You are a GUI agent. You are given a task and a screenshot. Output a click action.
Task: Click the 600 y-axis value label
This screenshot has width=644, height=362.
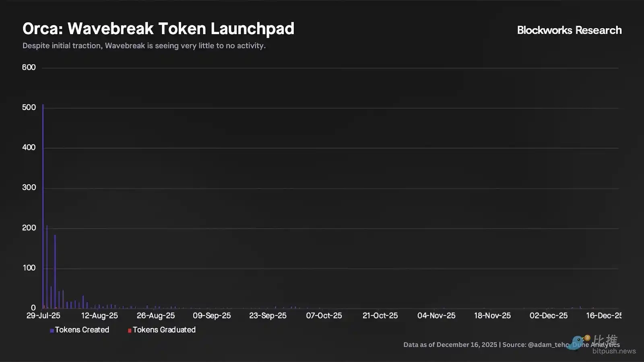tap(29, 68)
